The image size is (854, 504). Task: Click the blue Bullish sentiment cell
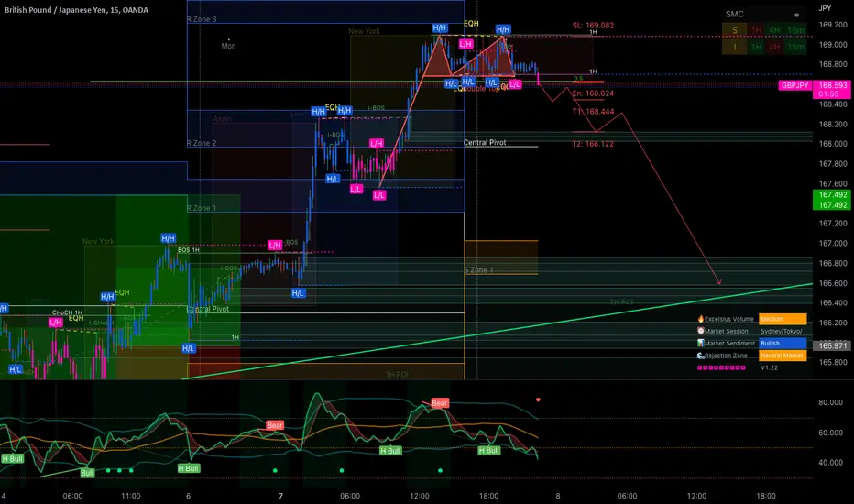[x=783, y=344]
